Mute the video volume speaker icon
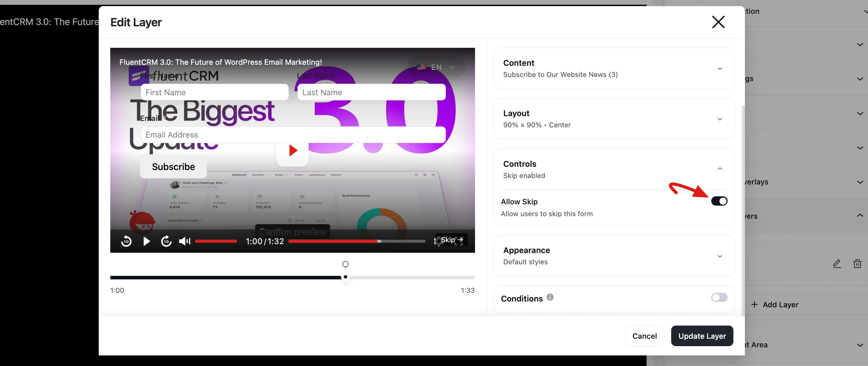 point(185,241)
